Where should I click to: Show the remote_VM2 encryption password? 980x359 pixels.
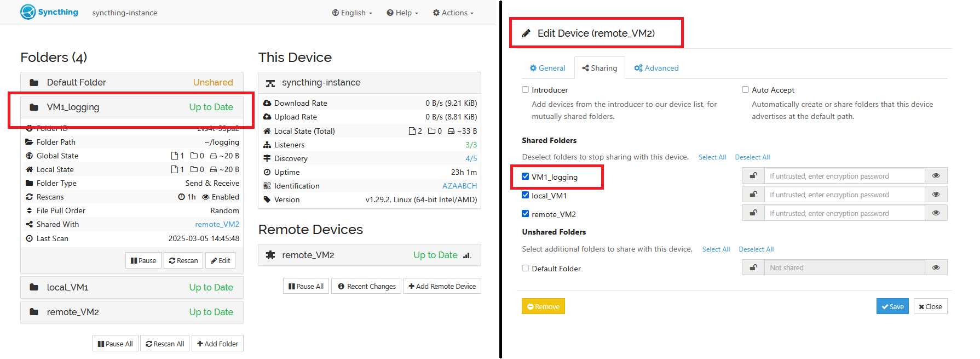point(936,213)
